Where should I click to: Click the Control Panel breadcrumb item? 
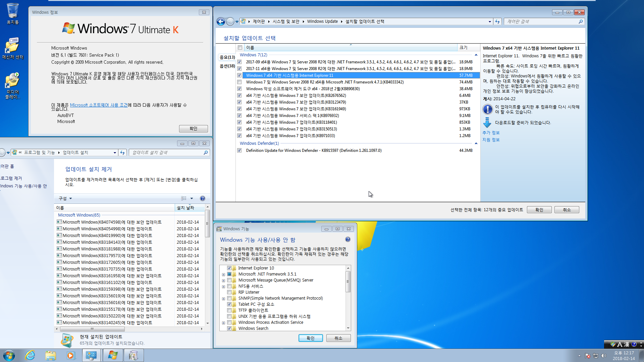coord(259,21)
